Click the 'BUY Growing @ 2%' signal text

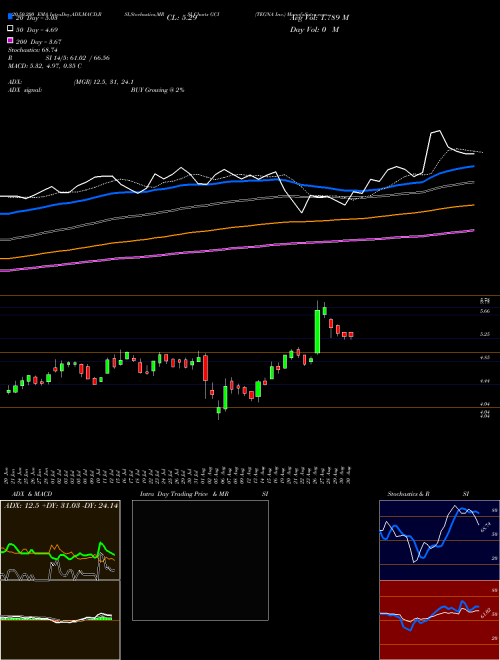coord(157,90)
